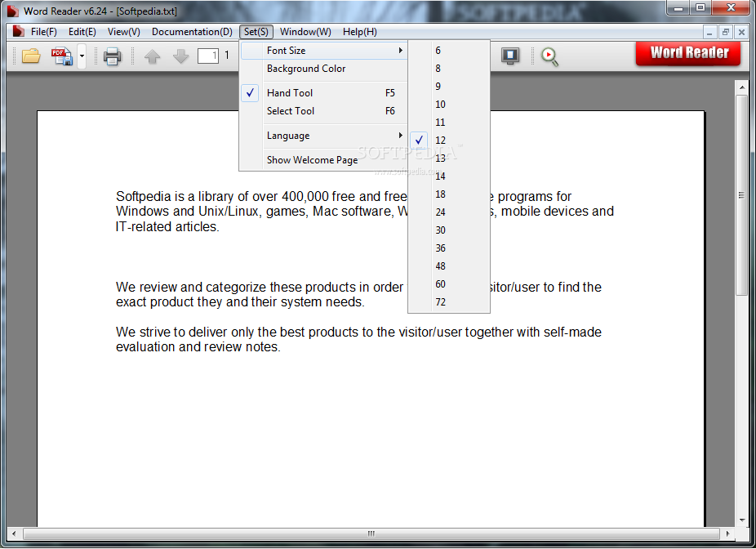Viewport: 756px width, 549px height.
Task: Click the horizontal scrollbar right arrow
Action: point(727,533)
